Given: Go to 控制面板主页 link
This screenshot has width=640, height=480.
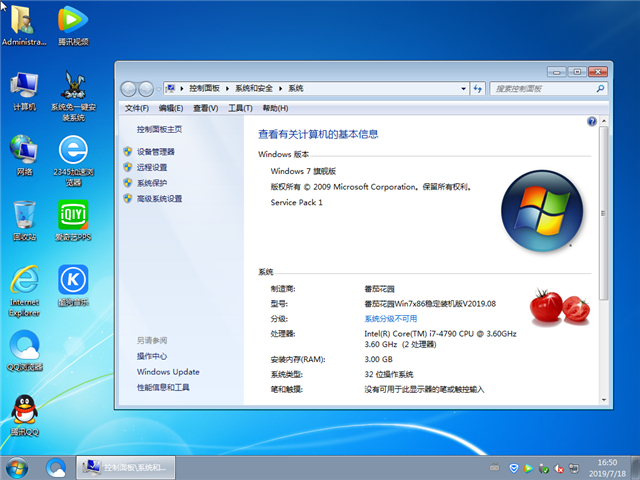Looking at the screenshot, I should point(159,129).
